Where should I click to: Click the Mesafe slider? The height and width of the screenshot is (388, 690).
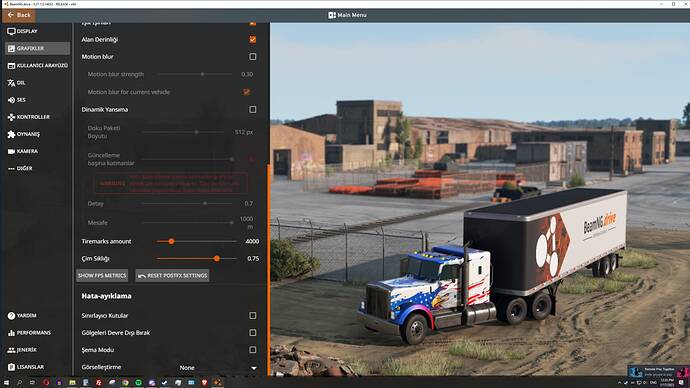point(188,223)
